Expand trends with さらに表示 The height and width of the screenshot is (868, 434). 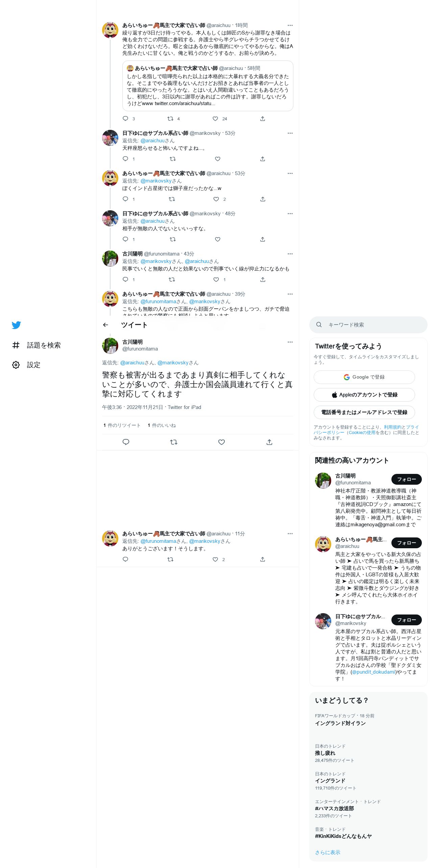tap(328, 852)
